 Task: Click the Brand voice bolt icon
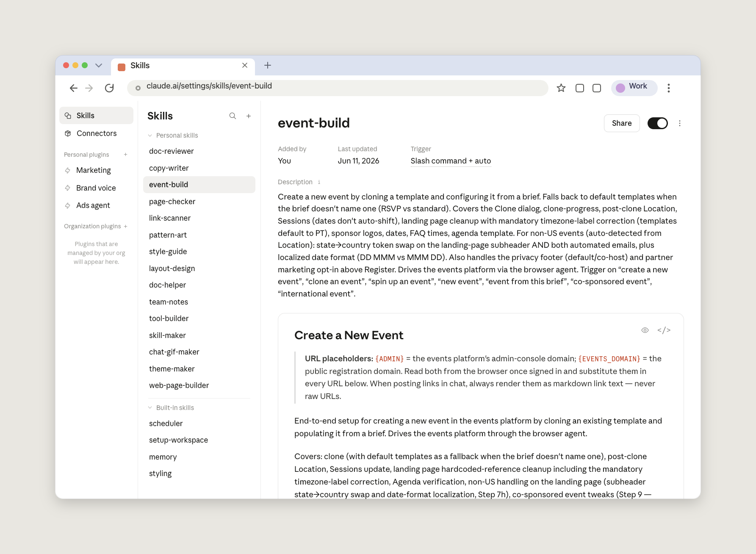(x=68, y=188)
